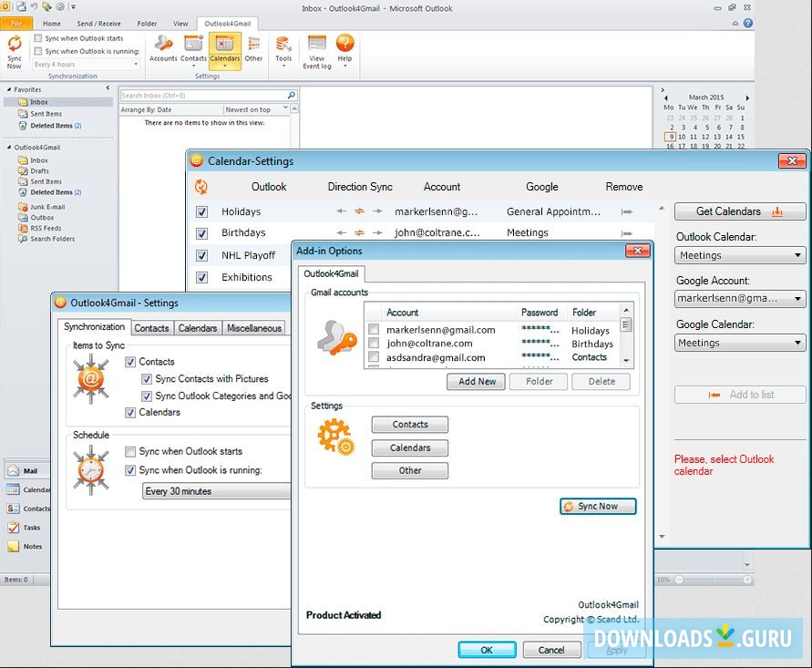Open the Help ribbon icon
The image size is (812, 668).
coord(344,48)
